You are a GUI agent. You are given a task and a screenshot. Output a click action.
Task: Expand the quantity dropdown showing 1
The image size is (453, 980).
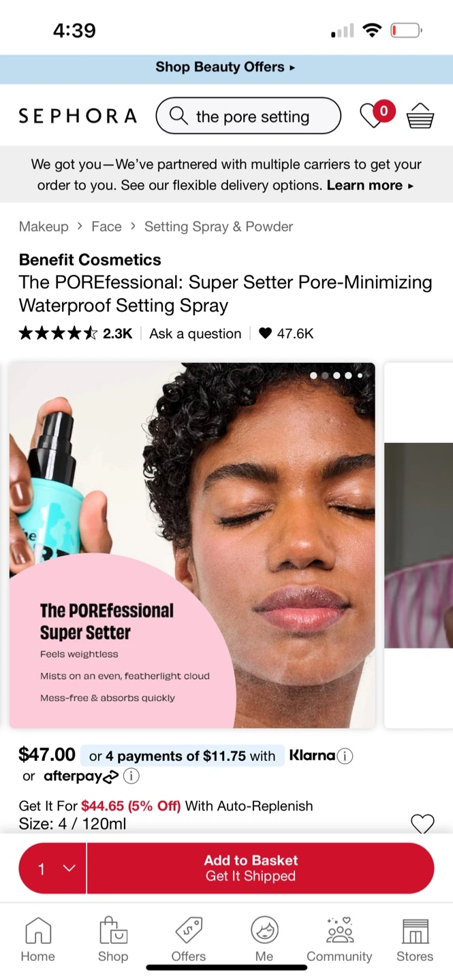click(52, 868)
